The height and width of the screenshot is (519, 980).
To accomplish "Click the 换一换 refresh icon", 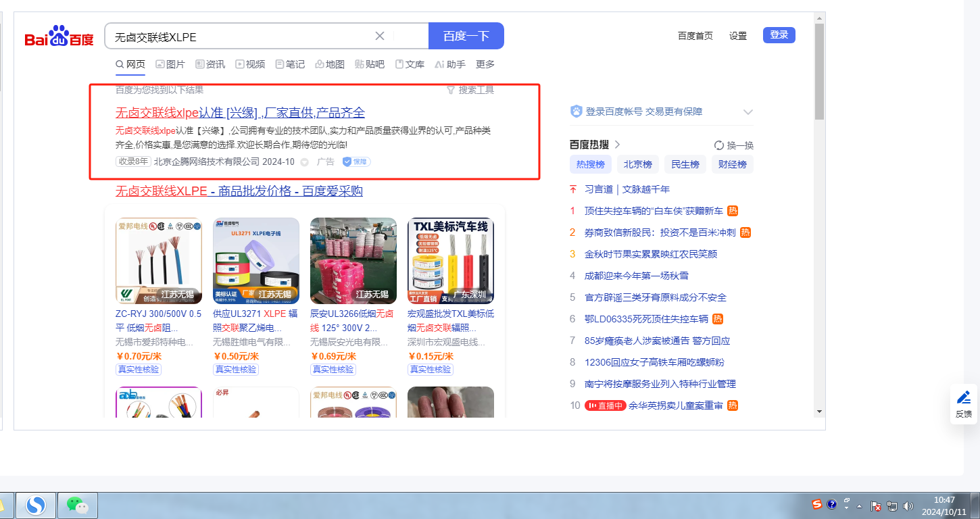I will tap(719, 145).
